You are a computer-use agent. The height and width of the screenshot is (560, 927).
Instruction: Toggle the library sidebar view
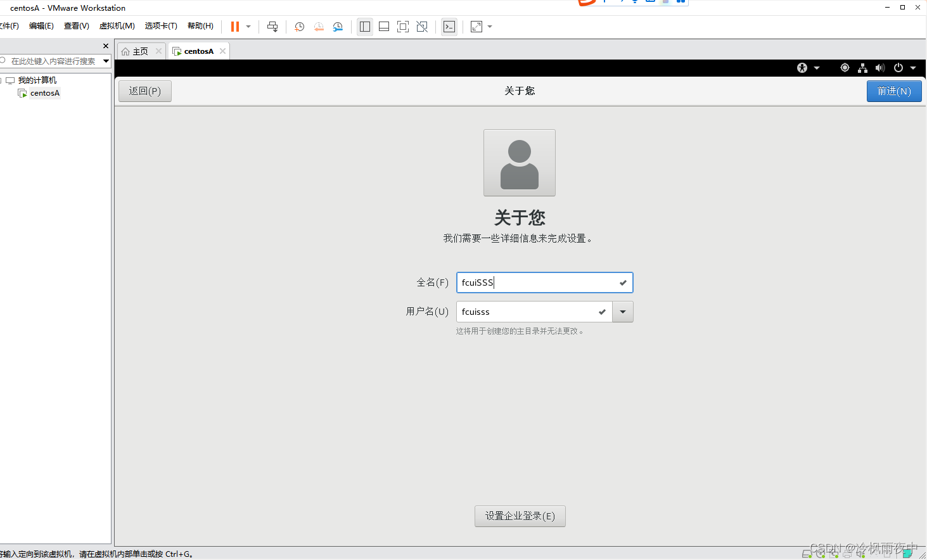(365, 27)
